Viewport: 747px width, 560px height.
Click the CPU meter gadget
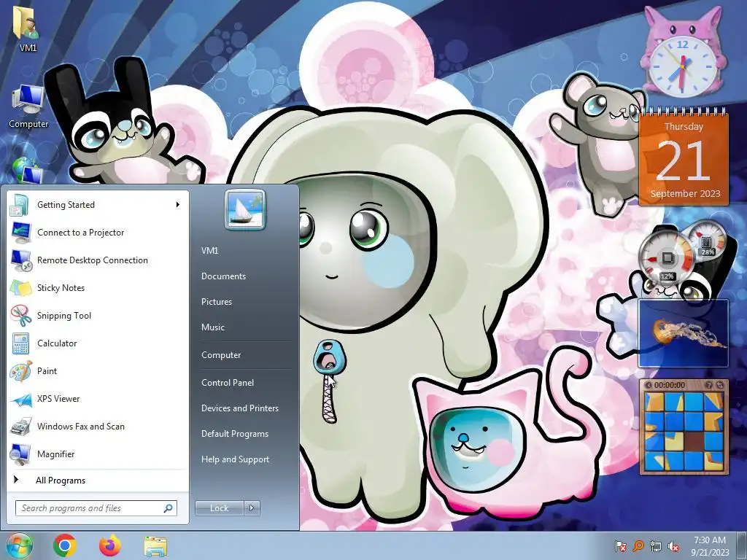[667, 259]
